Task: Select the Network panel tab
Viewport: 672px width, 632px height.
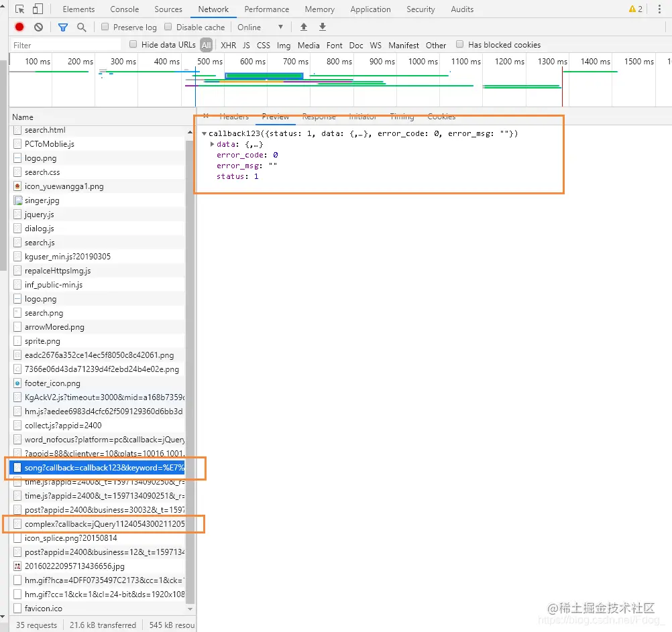Action: pyautogui.click(x=213, y=9)
